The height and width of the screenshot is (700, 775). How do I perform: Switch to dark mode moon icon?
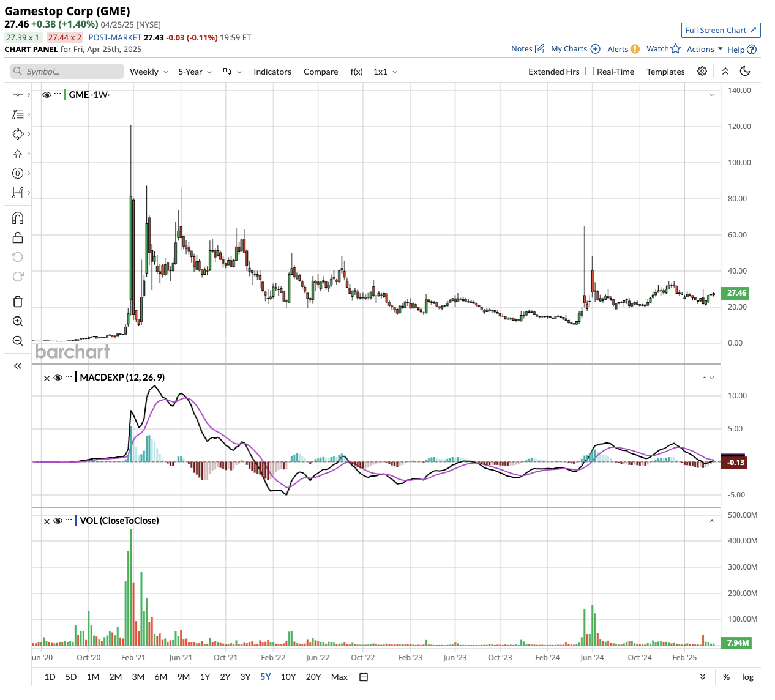pos(745,71)
